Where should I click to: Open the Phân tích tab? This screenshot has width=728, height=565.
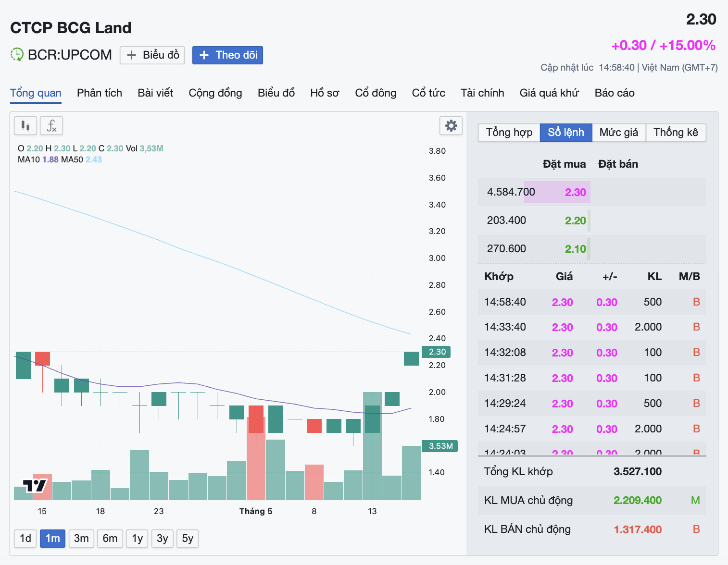[100, 93]
